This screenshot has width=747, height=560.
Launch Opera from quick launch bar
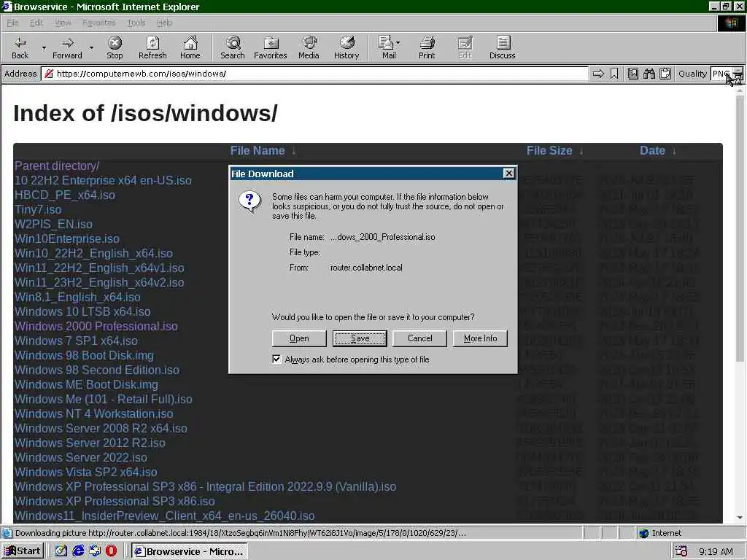(111, 551)
